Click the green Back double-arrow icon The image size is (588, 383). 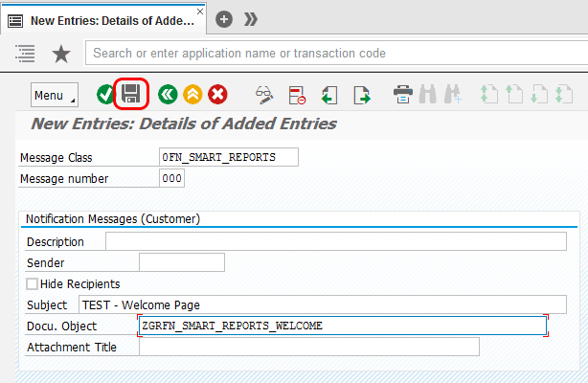click(x=168, y=95)
